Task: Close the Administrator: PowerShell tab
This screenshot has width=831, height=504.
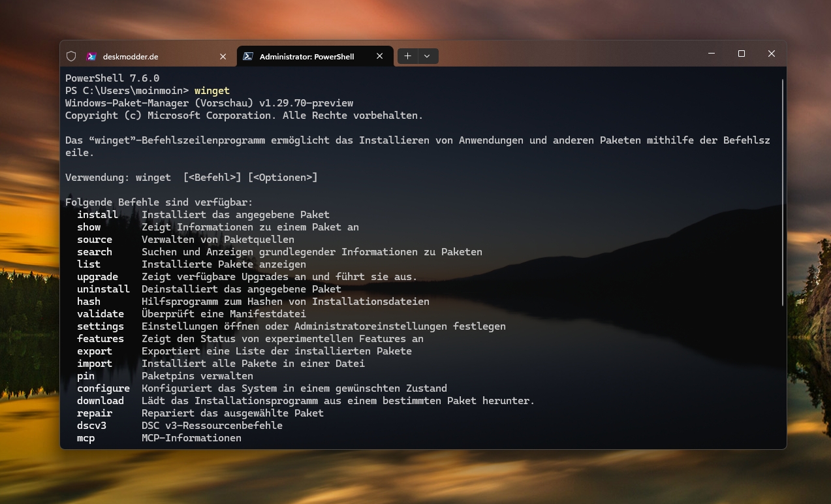Action: pyautogui.click(x=379, y=57)
